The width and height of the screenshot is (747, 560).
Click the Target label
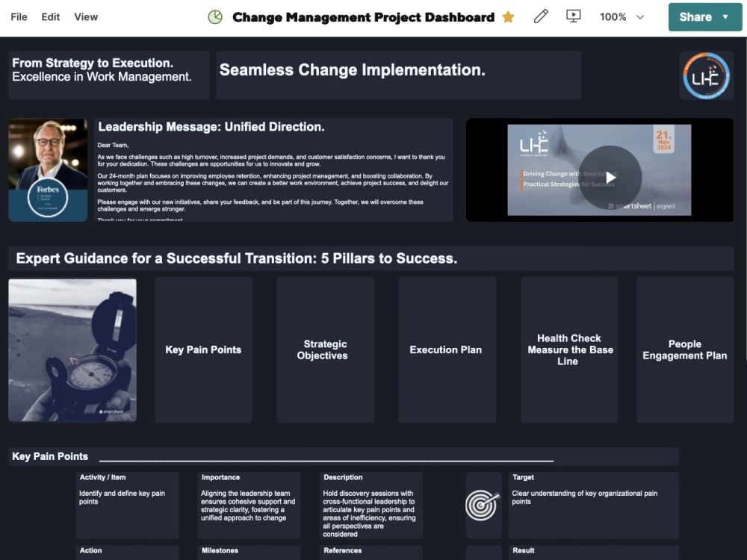pyautogui.click(x=523, y=477)
